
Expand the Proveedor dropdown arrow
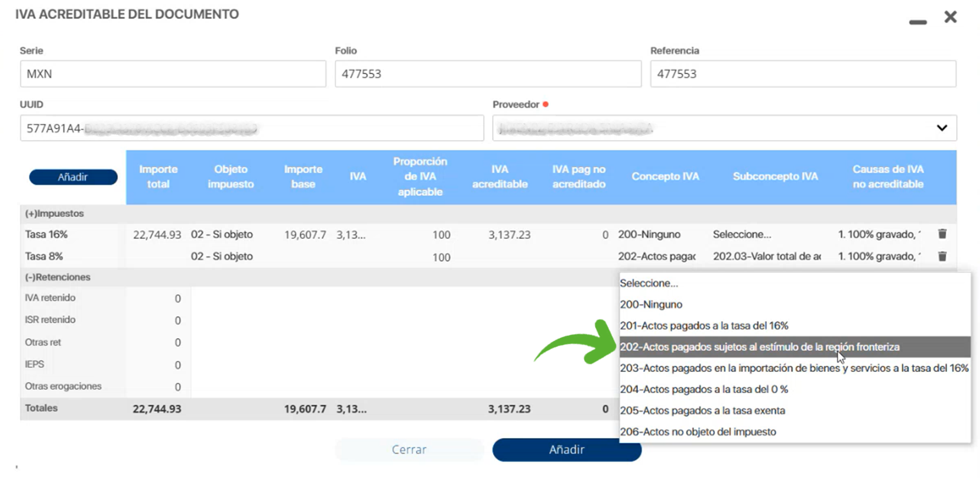point(942,128)
